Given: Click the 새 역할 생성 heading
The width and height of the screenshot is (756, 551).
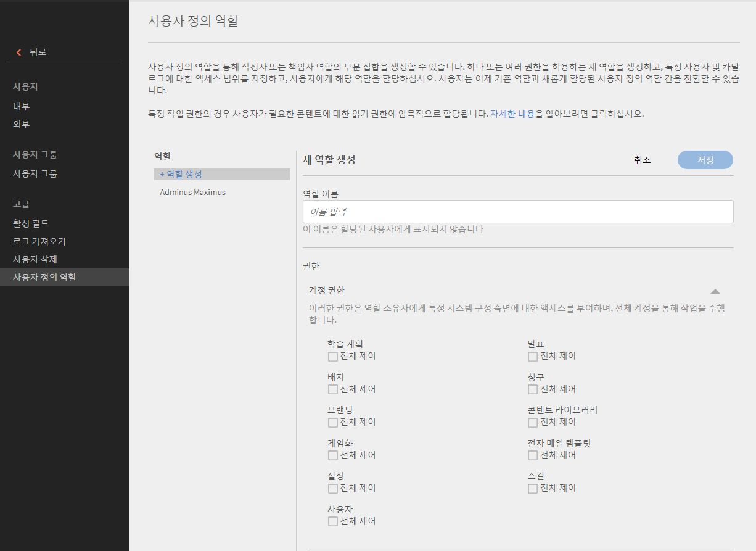Looking at the screenshot, I should tap(329, 159).
